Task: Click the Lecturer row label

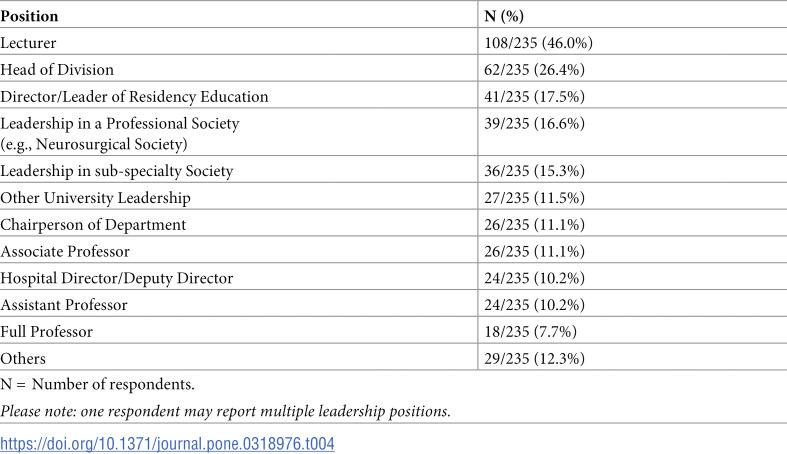Action: (x=28, y=43)
